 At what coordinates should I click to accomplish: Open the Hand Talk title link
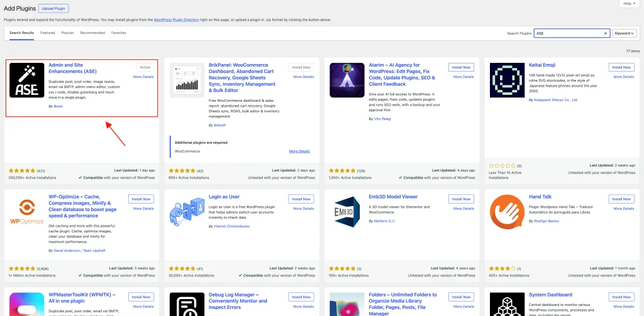click(540, 197)
